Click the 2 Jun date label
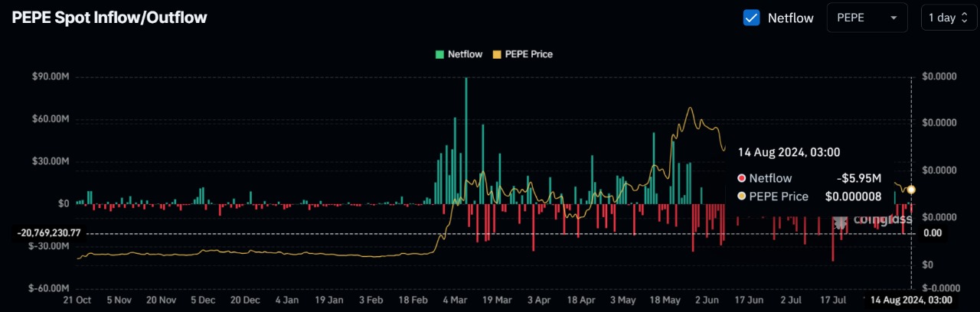The height and width of the screenshot is (312, 980). click(706, 301)
